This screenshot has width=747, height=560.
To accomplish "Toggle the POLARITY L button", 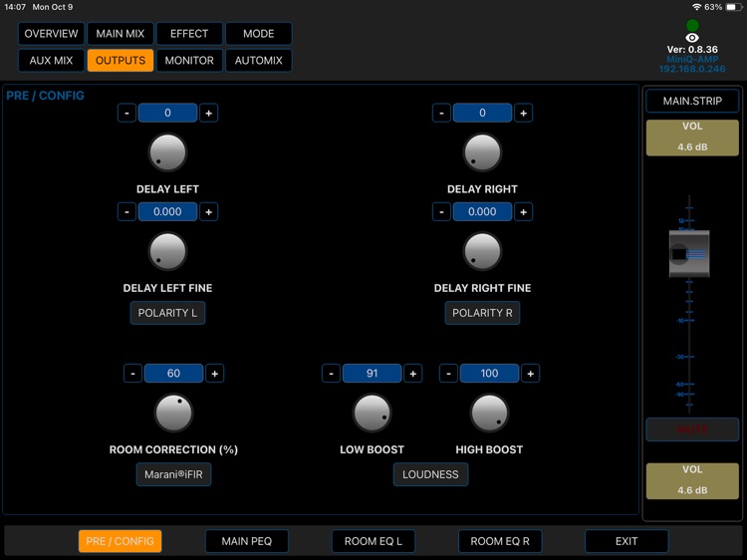I will pos(167,313).
